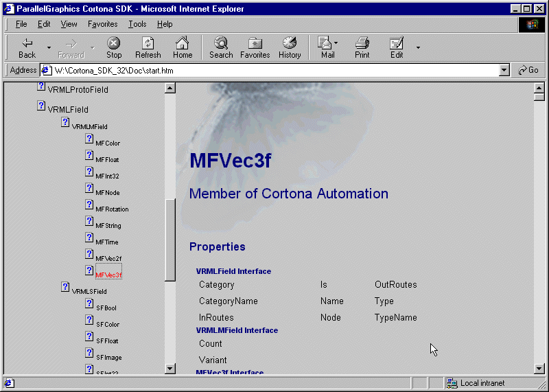The image size is (549, 392).
Task: Click the help icon beside VRMLMField
Action: [65, 122]
